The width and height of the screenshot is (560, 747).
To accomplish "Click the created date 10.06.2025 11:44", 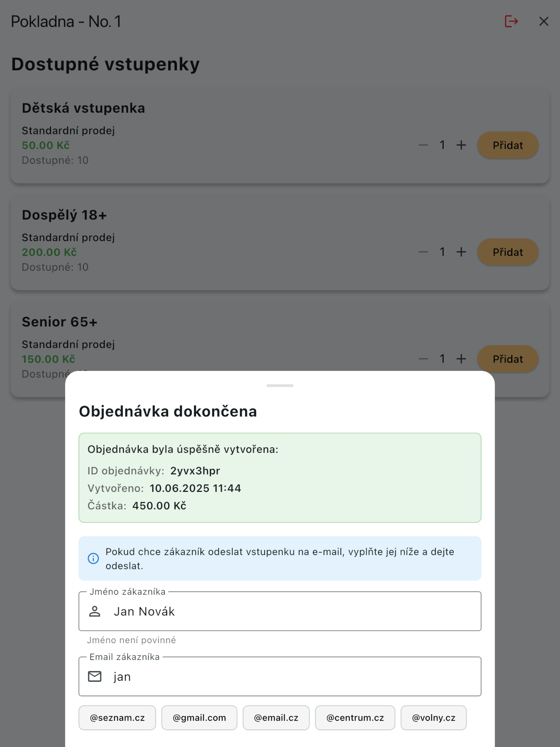I will 195,488.
